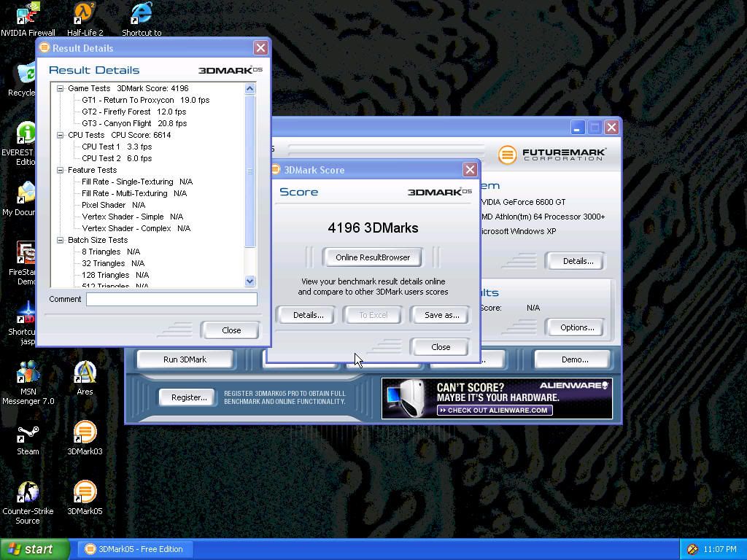Image resolution: width=747 pixels, height=560 pixels.
Task: Open the Online ResultBrowser
Action: 373,257
